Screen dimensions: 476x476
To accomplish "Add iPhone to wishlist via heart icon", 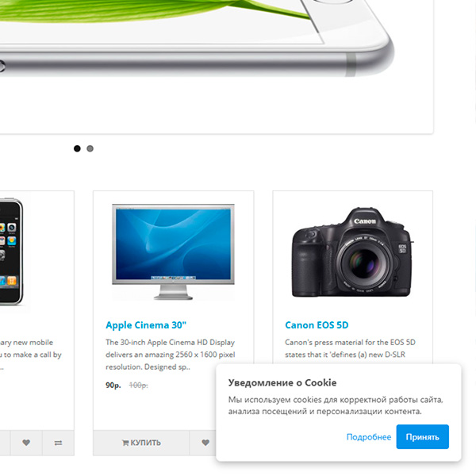I will (x=26, y=443).
